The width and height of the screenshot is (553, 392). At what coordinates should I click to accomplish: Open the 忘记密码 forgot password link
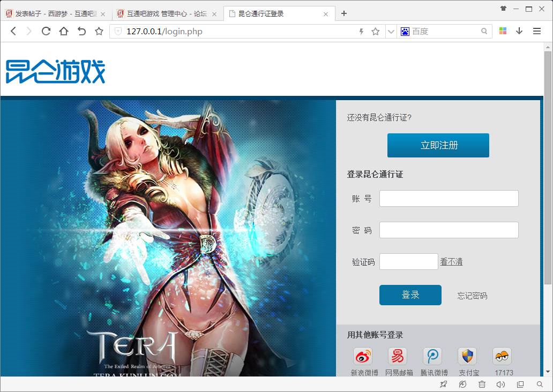click(472, 296)
